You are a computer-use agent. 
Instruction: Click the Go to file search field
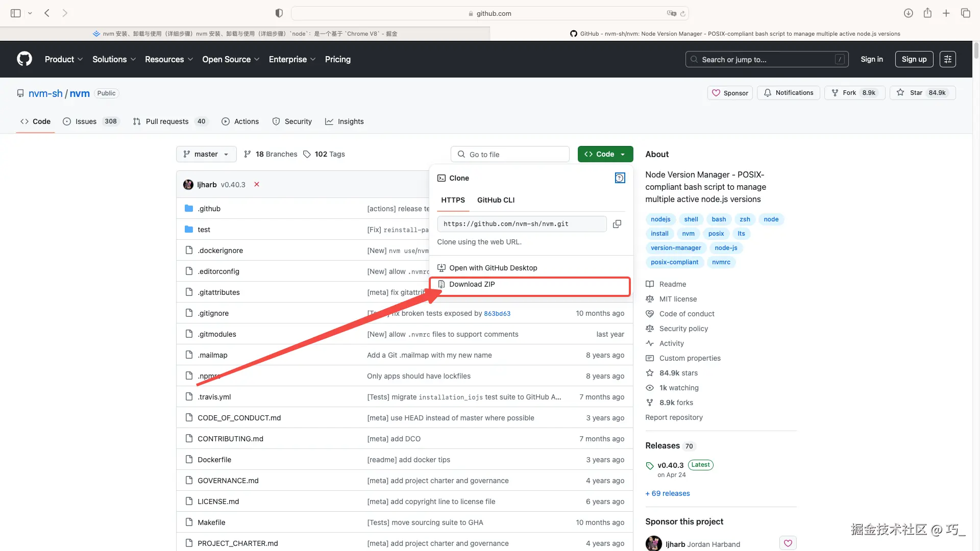(510, 154)
